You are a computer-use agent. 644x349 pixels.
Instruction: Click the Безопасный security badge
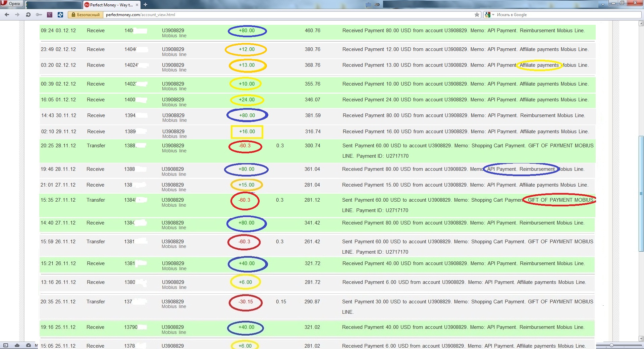[x=85, y=15]
